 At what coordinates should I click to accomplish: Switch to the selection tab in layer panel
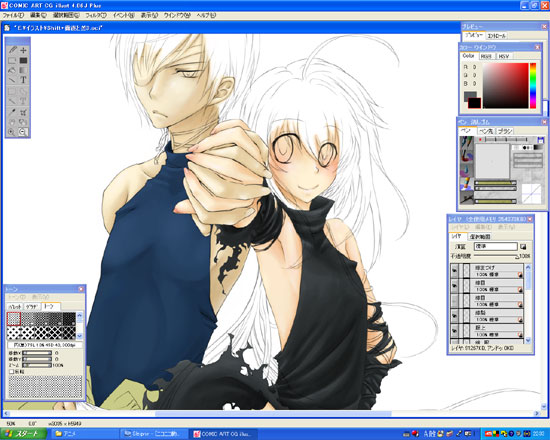[x=480, y=236]
